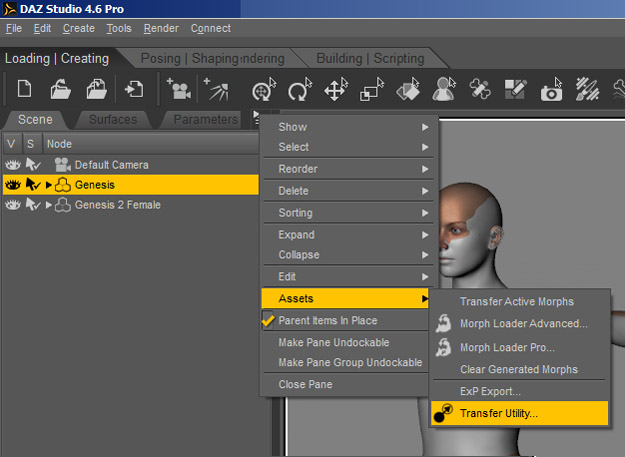Toggle selectability arrow of Default Camera
The image size is (625, 457).
(33, 165)
